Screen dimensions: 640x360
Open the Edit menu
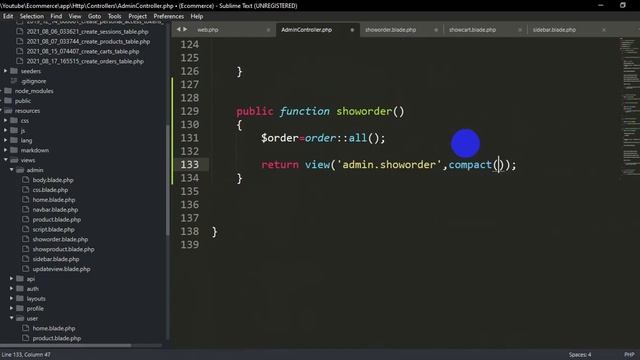point(8,16)
